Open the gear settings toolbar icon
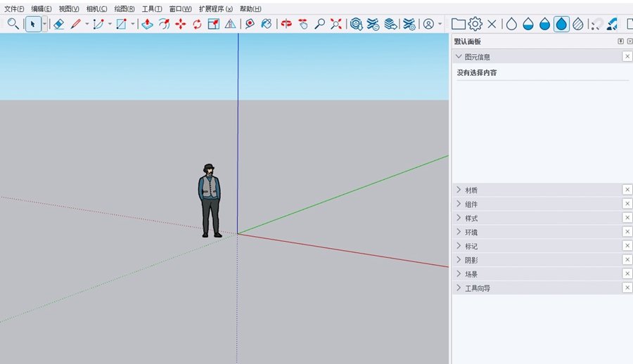Viewport: 633px width, 364px height. (475, 24)
